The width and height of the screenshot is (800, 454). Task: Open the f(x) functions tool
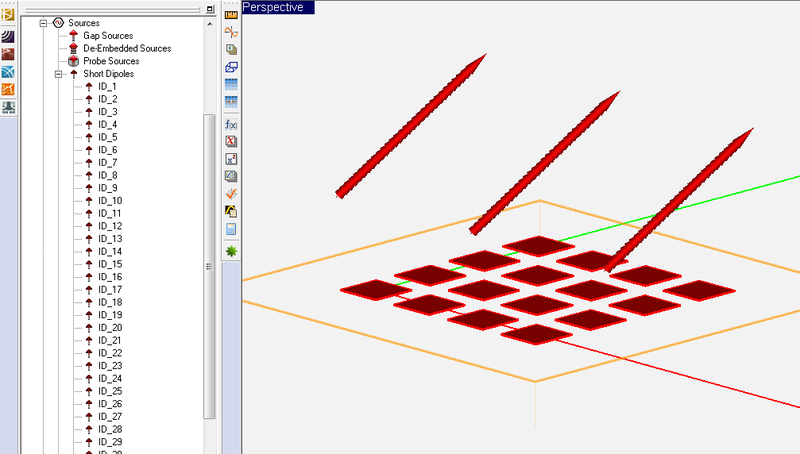(x=231, y=124)
